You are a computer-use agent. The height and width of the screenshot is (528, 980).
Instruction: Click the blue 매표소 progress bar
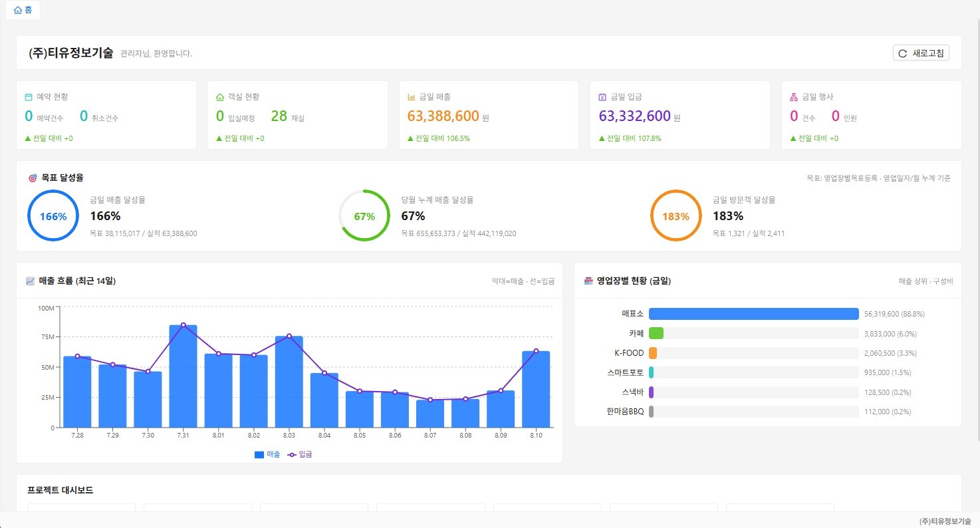pos(754,314)
